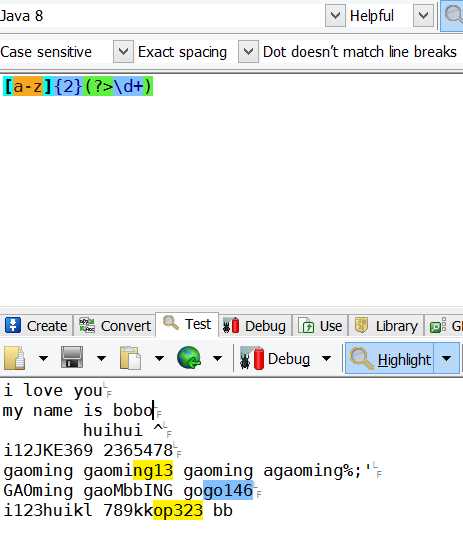The image size is (463, 552).
Task: Expand the globe icon dropdown arrow
Action: tap(218, 358)
